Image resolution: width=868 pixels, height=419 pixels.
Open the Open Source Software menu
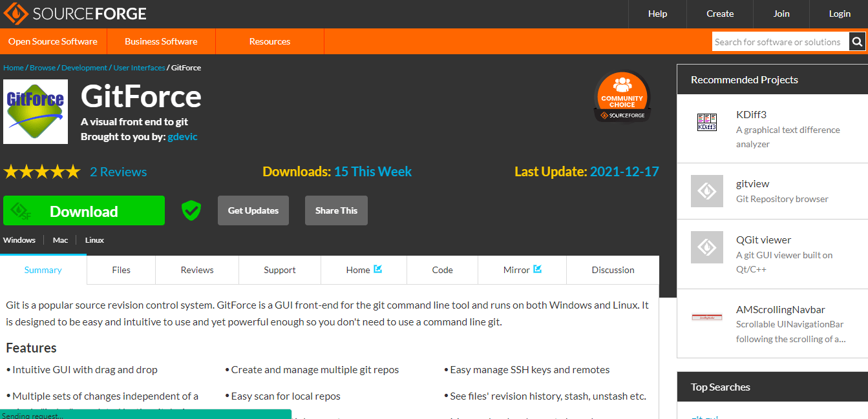coord(53,41)
